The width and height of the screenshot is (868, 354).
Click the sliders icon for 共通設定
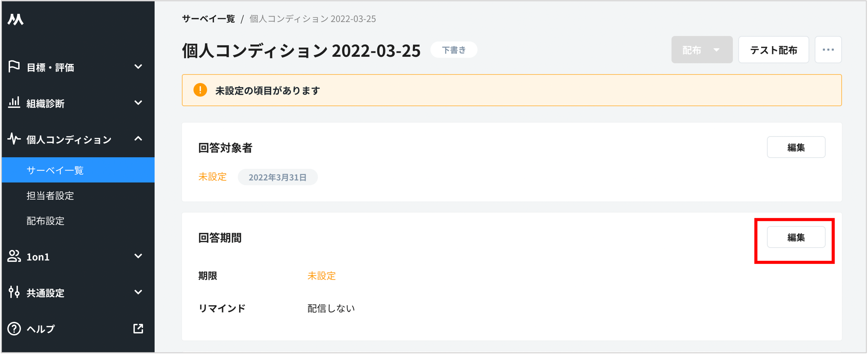tap(14, 292)
